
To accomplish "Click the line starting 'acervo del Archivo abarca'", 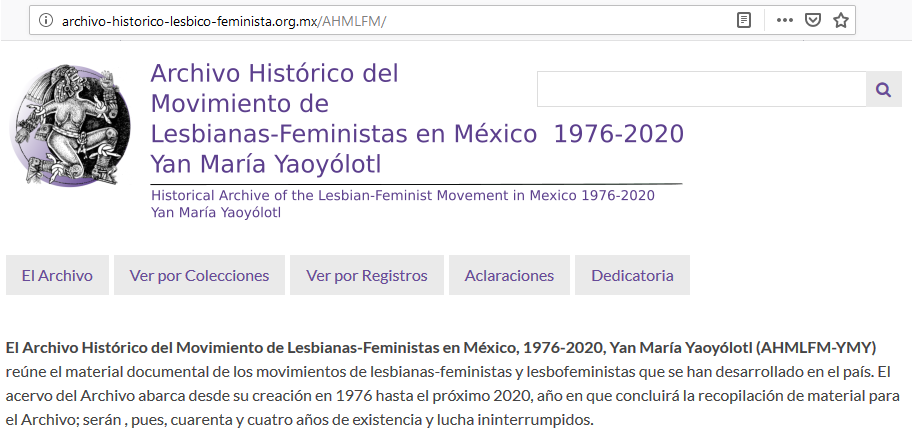I will 453,396.
